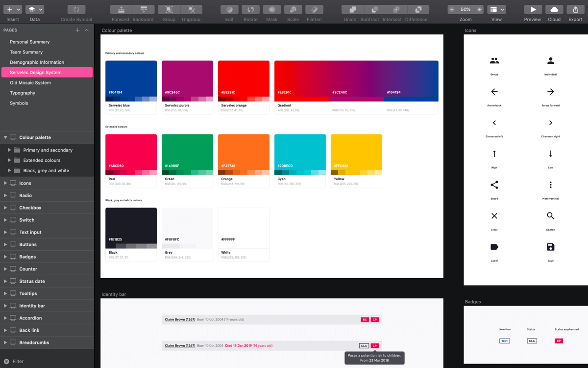Viewport: 588px width, 368px height.
Task: Open the Insert menu button
Action: pos(13,9)
